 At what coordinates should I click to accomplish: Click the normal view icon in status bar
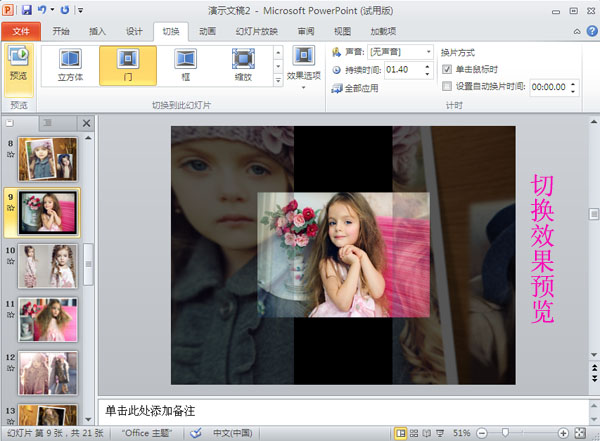(x=400, y=433)
